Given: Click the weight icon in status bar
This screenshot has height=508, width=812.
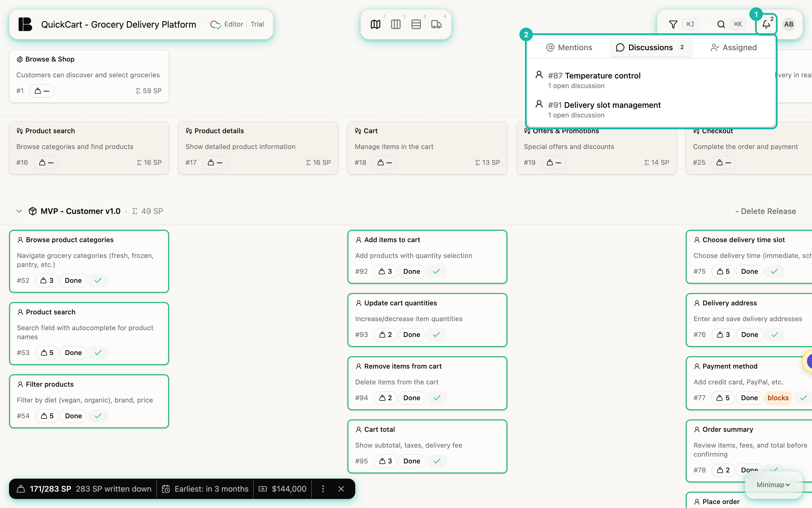Looking at the screenshot, I should click(x=21, y=489).
